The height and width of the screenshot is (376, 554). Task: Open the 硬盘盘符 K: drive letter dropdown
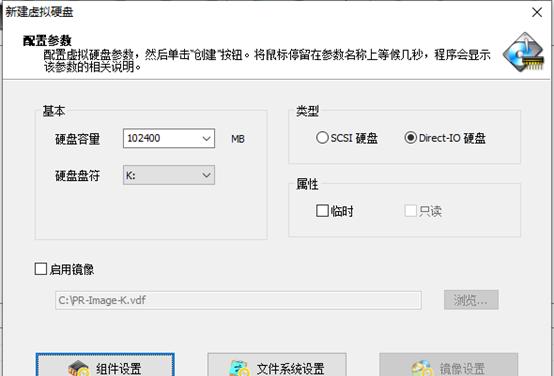(x=169, y=175)
